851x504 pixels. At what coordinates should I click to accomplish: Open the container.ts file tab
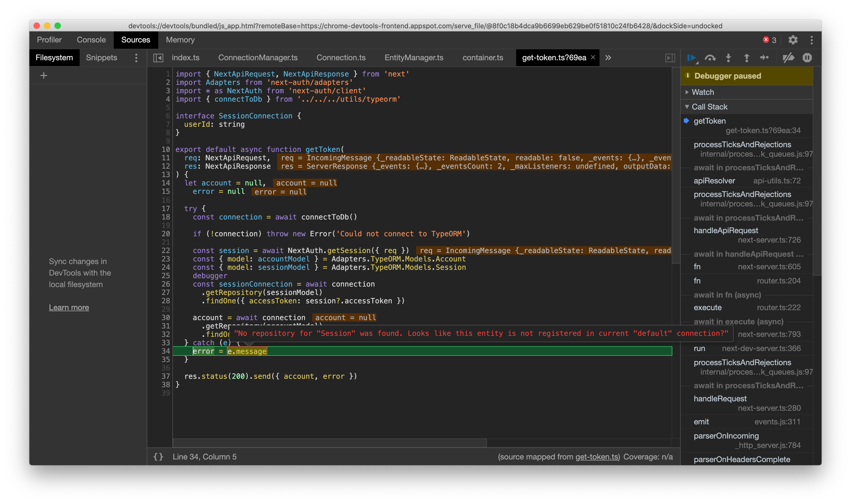[x=483, y=58]
